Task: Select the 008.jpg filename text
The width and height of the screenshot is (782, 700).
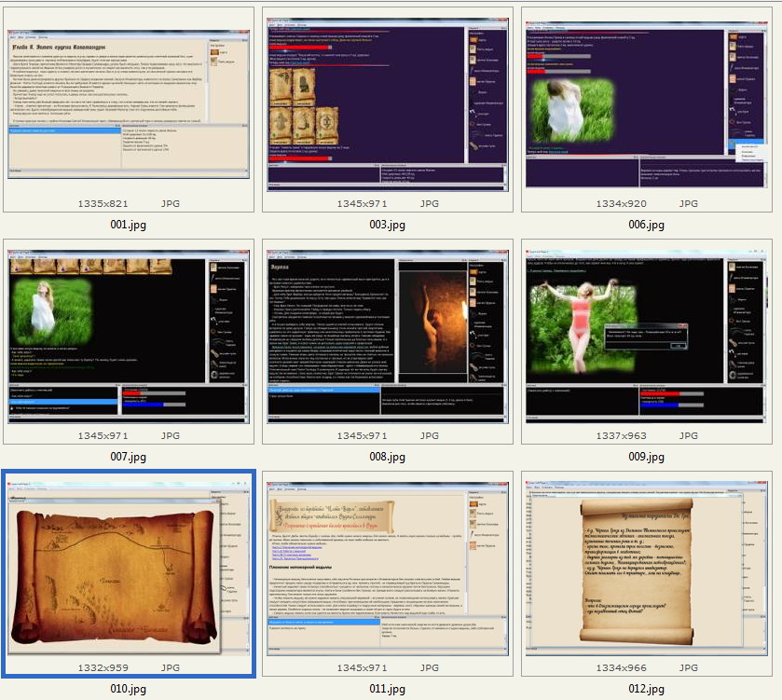Action: pyautogui.click(x=387, y=457)
